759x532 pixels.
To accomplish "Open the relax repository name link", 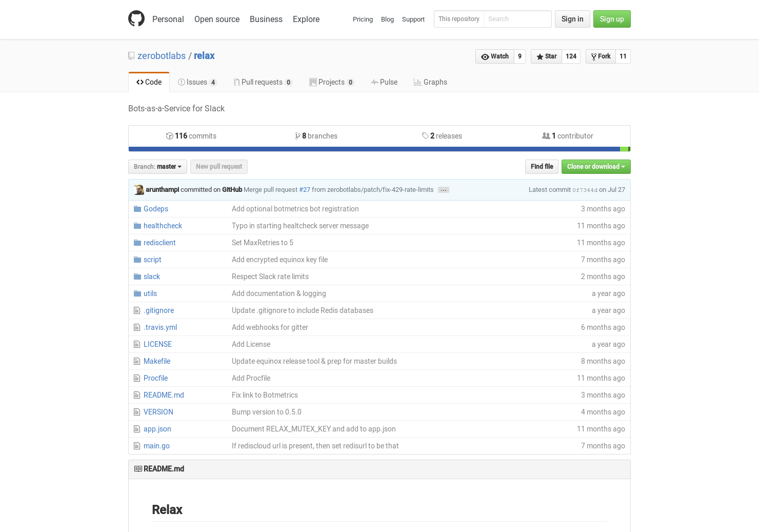I will click(204, 56).
